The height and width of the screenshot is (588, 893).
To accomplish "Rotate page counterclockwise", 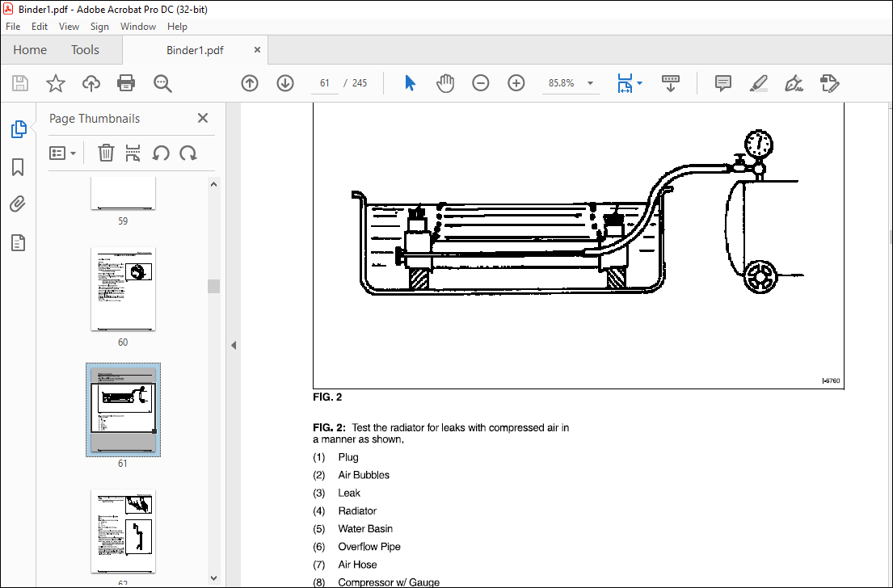I will (161, 153).
